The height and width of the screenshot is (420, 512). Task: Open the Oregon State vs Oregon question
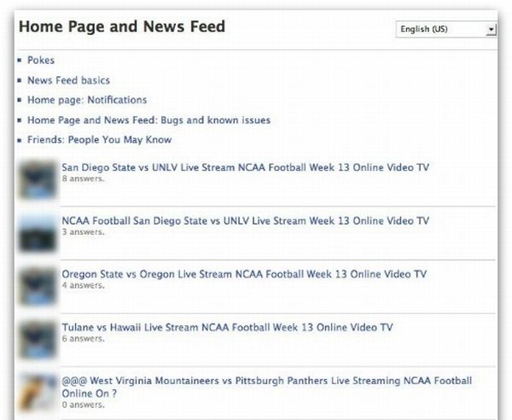click(243, 274)
